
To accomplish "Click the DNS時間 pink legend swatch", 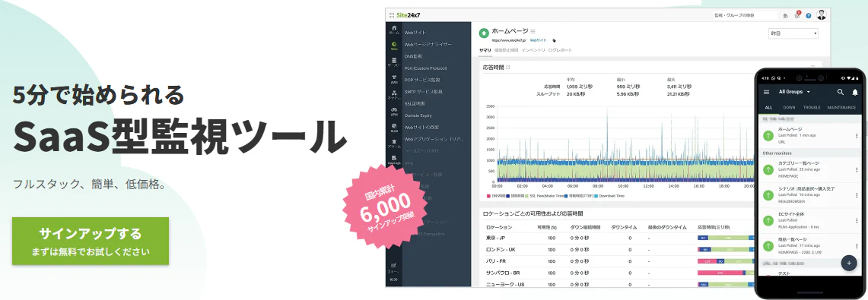I will click(x=489, y=196).
